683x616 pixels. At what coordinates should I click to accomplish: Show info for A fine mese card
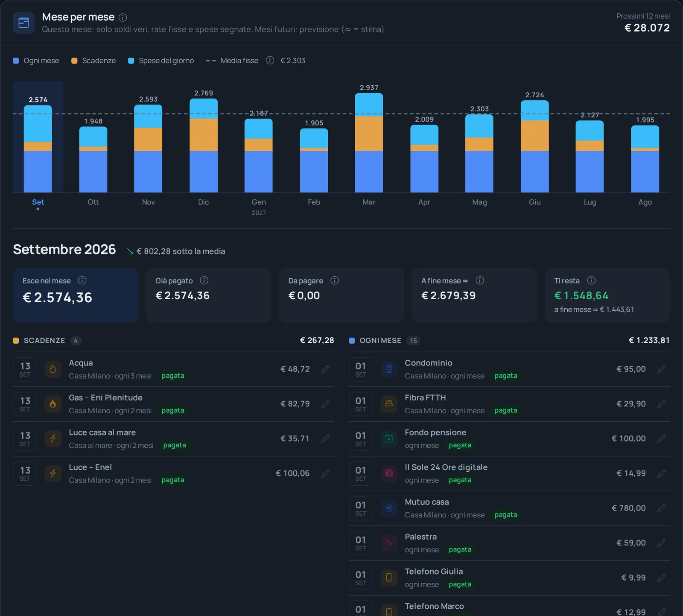click(480, 280)
